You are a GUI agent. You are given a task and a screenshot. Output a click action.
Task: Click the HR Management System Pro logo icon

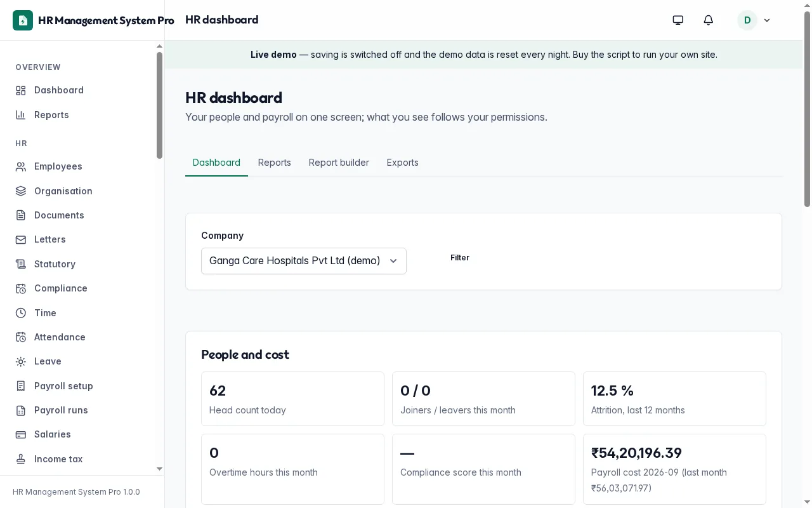coord(23,20)
